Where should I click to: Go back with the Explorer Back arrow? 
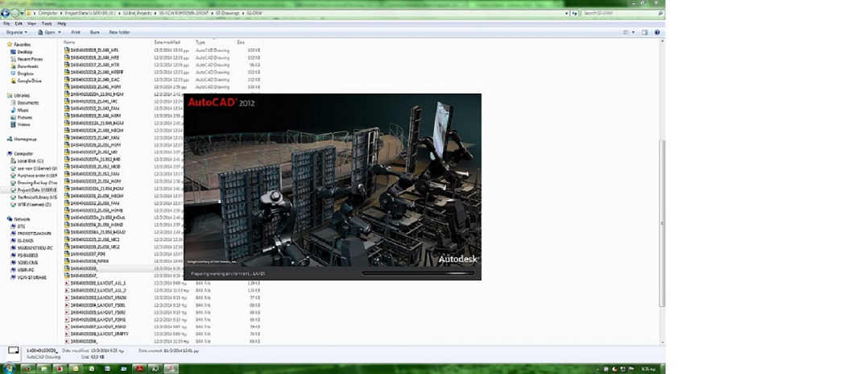[x=6, y=13]
